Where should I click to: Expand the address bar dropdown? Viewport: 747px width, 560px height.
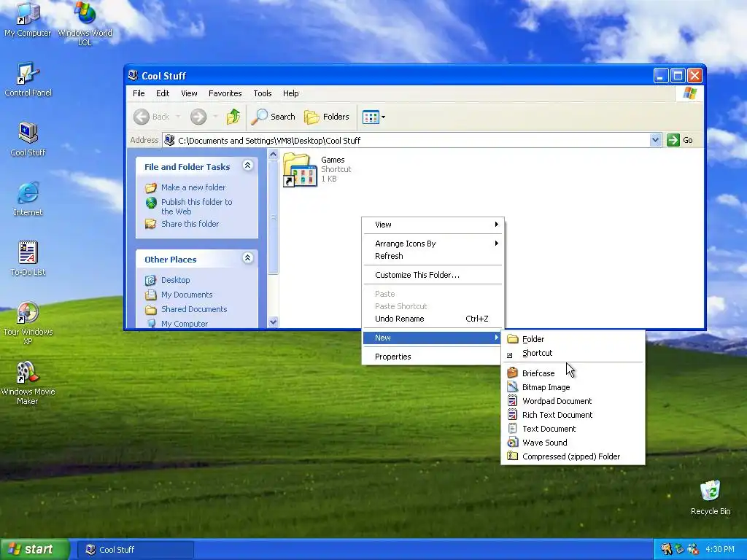656,140
